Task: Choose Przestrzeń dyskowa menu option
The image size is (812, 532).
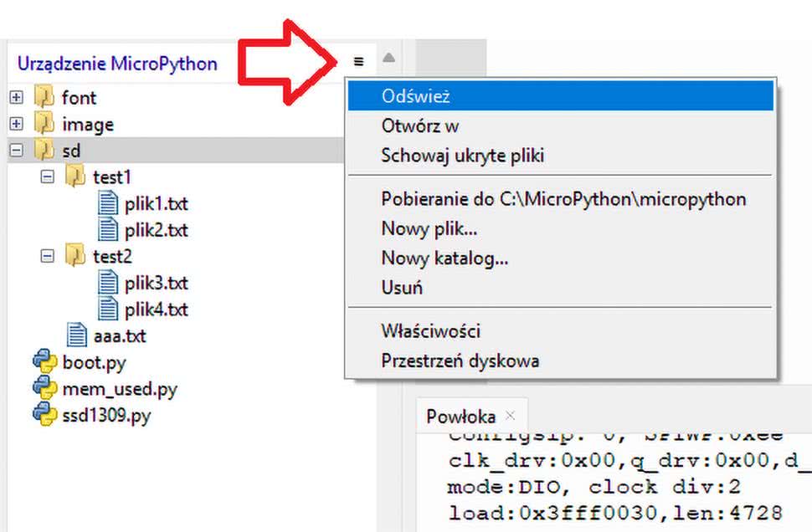Action: 460,361
